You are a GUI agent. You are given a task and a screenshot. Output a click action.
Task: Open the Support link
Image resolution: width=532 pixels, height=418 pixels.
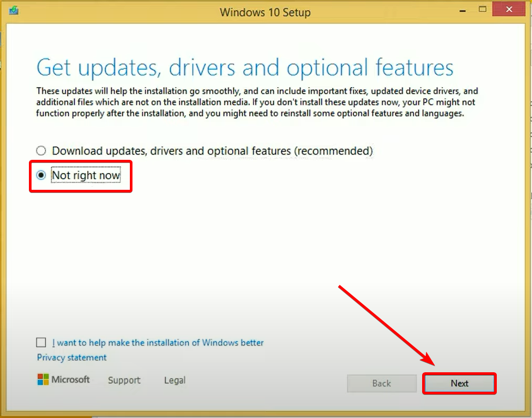click(124, 380)
